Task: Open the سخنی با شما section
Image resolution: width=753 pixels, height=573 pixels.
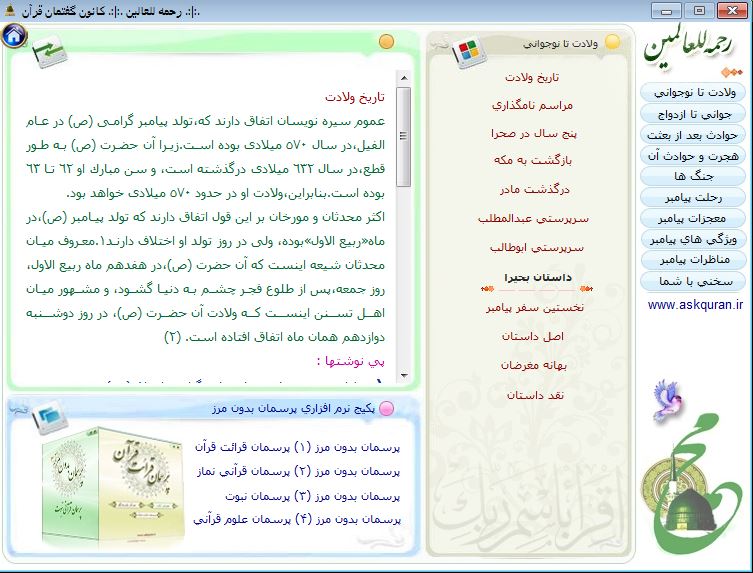Action: tap(693, 281)
